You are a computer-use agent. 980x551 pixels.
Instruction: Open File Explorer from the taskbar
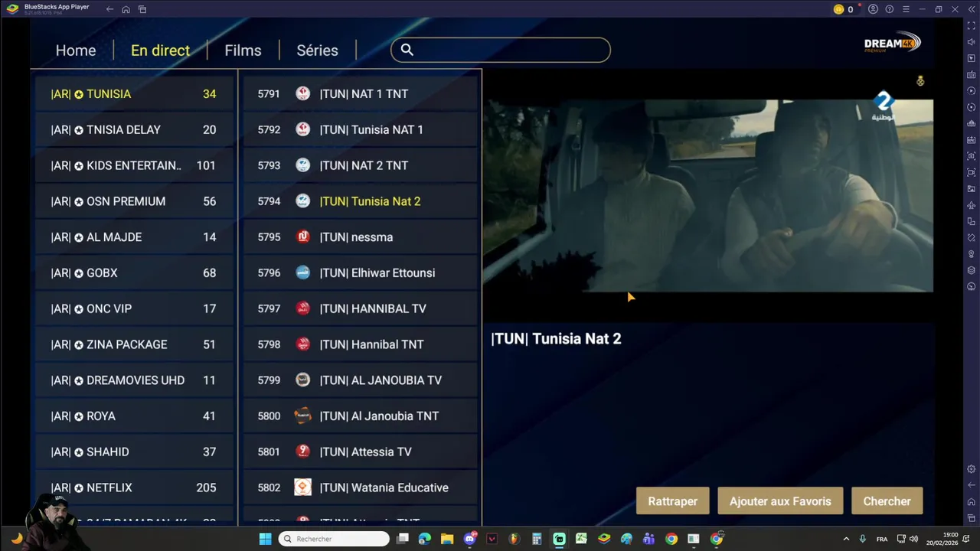pyautogui.click(x=447, y=539)
